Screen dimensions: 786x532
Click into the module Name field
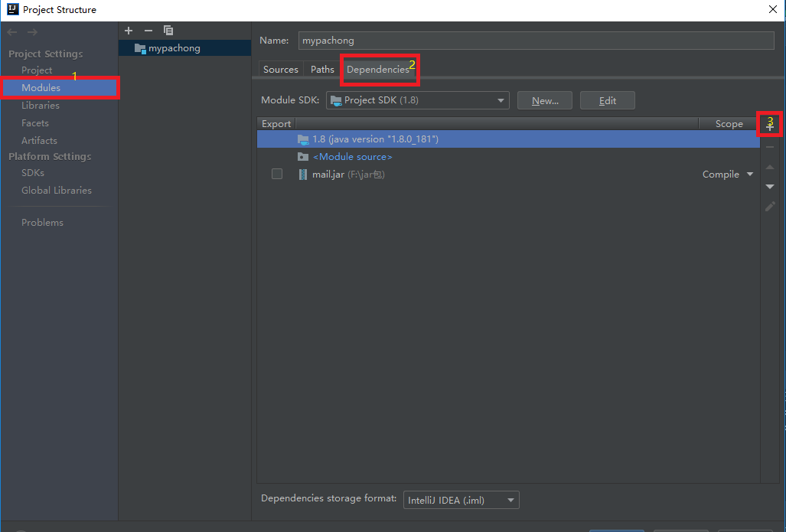click(536, 41)
